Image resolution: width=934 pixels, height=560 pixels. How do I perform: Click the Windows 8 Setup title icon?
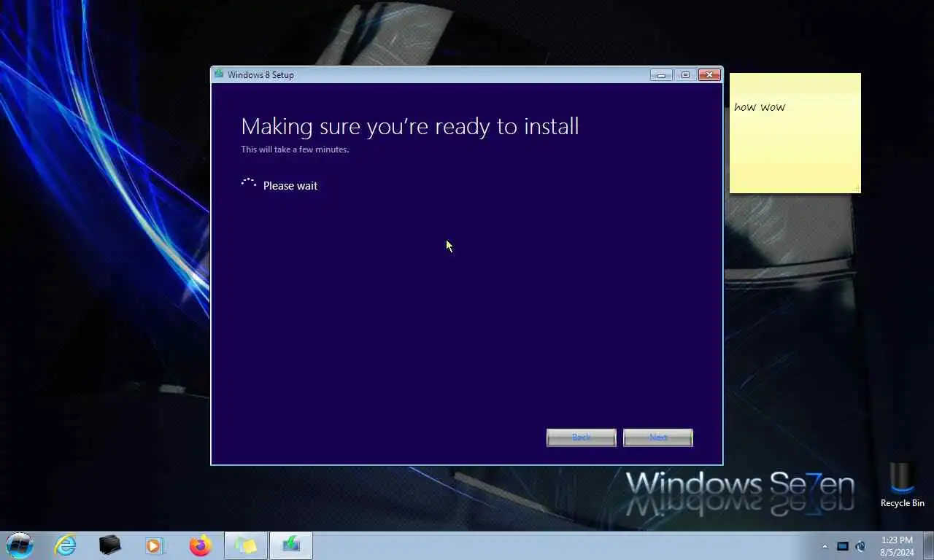pos(219,74)
